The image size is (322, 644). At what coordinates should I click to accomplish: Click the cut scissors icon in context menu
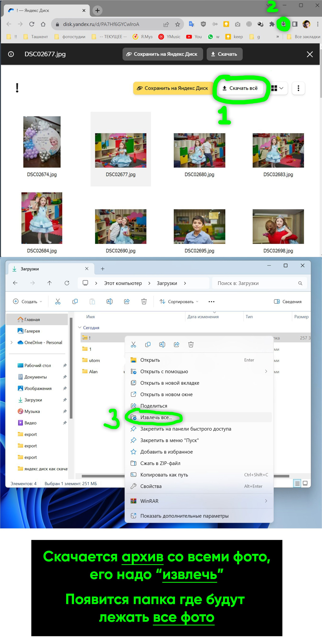click(133, 344)
